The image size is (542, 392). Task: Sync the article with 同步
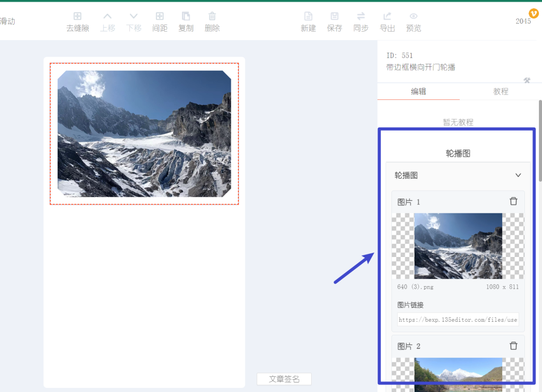[x=361, y=22]
